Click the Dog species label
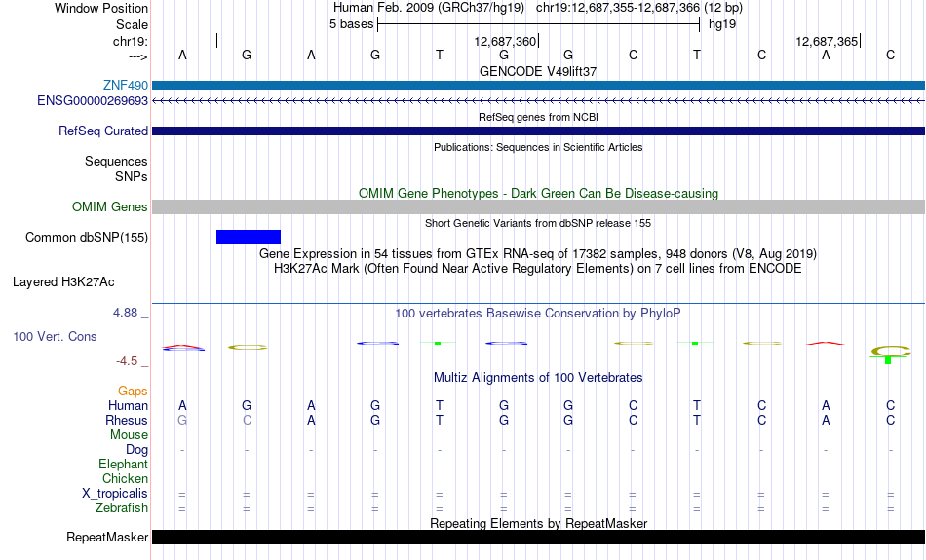The width and height of the screenshot is (926, 560). click(x=137, y=450)
